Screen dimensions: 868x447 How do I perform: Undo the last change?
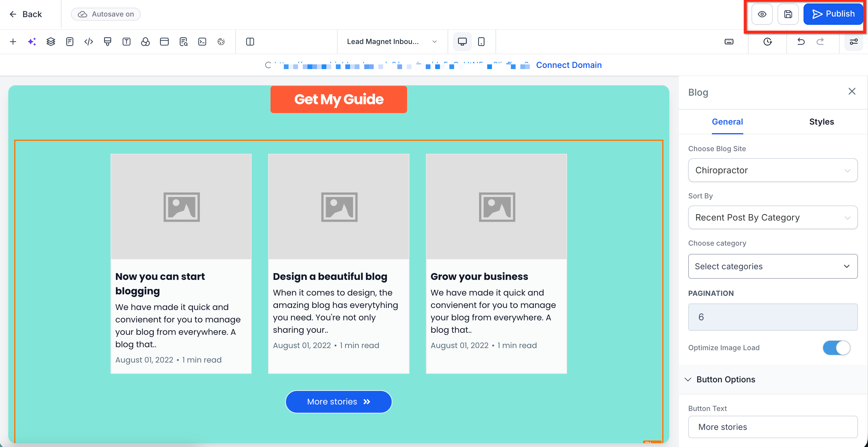pyautogui.click(x=801, y=42)
